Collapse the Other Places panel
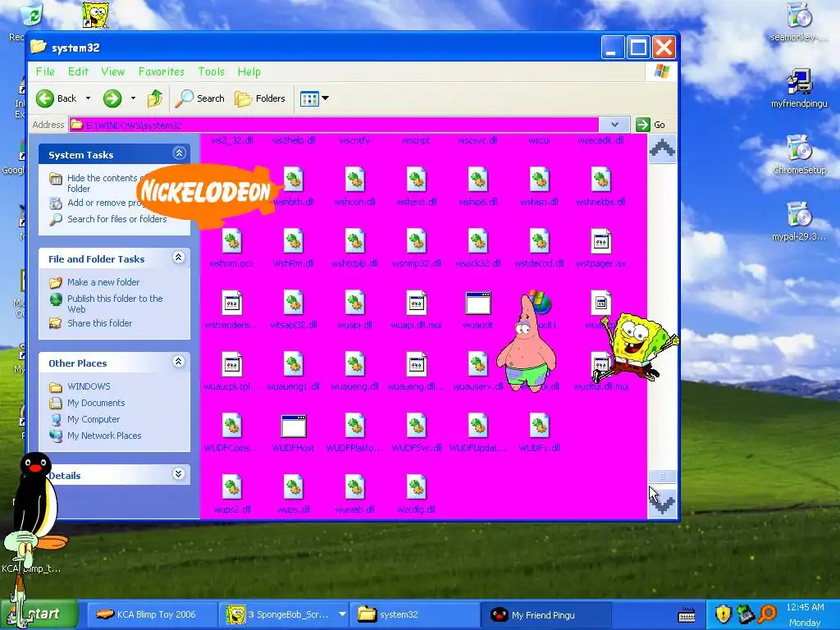Image resolution: width=840 pixels, height=630 pixels. (x=179, y=362)
